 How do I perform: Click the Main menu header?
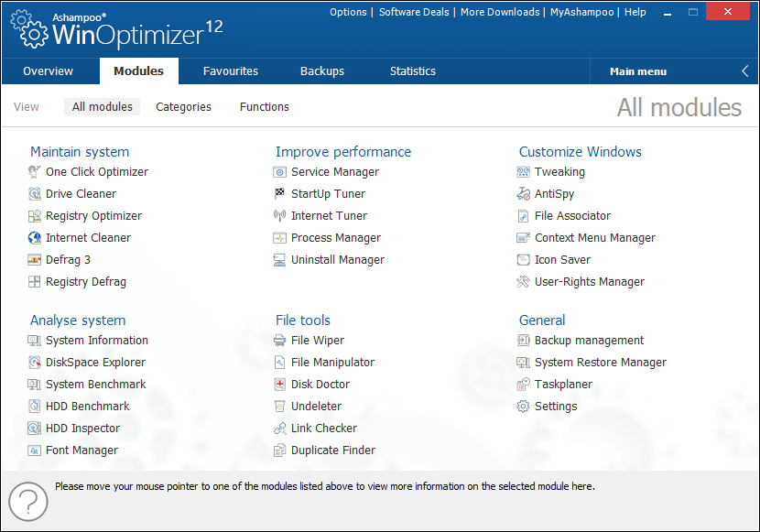pos(638,71)
